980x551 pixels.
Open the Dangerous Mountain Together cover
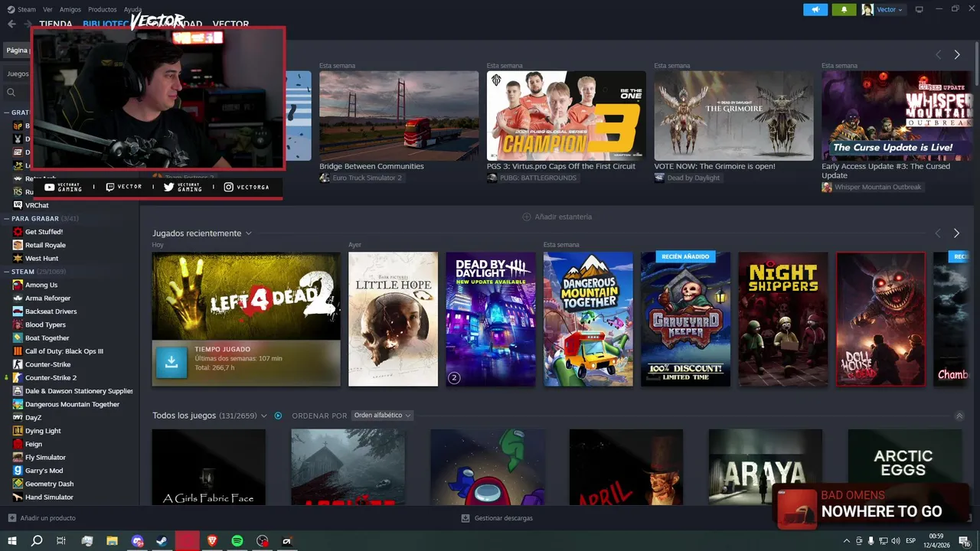[588, 319]
